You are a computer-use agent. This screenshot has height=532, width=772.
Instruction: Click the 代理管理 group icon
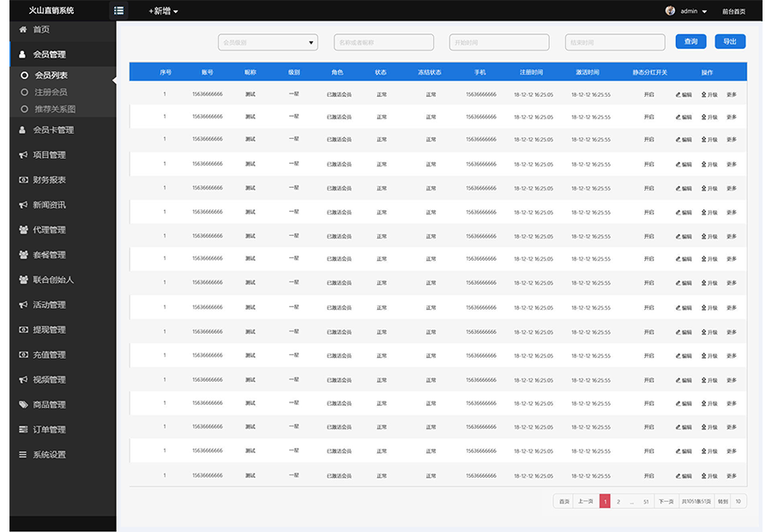(22, 230)
